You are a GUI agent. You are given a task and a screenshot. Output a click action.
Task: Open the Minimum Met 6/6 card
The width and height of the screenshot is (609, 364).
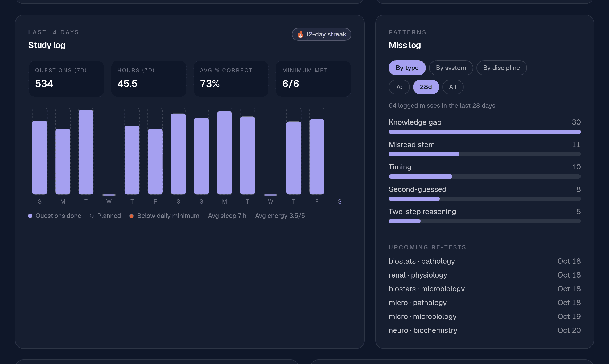(313, 79)
